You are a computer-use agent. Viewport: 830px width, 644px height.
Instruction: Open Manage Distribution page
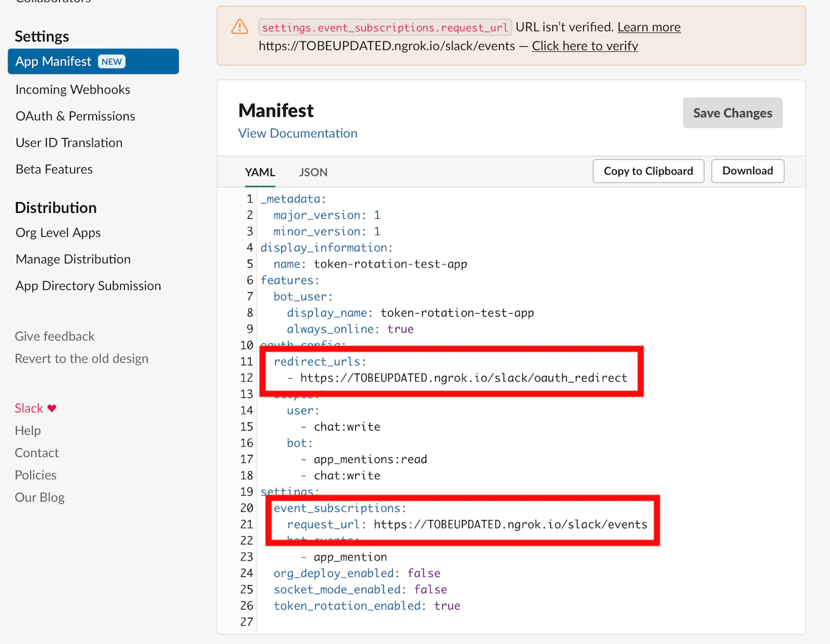click(x=73, y=260)
